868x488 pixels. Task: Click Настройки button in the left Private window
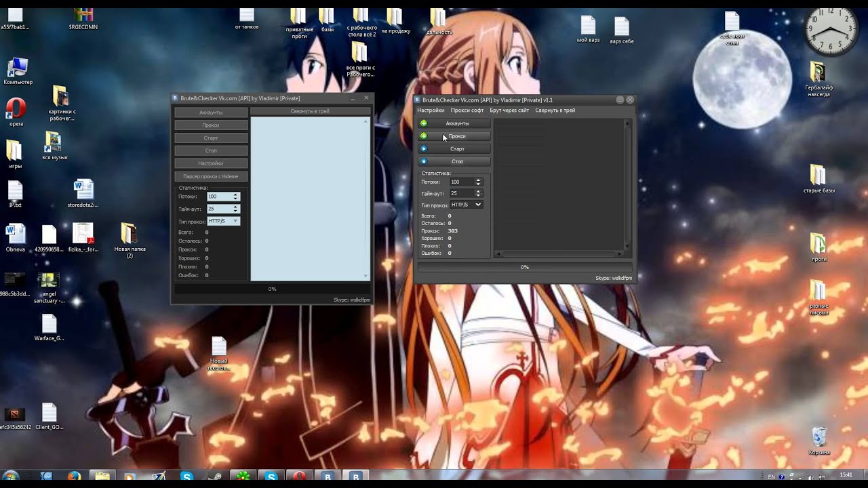[211, 163]
